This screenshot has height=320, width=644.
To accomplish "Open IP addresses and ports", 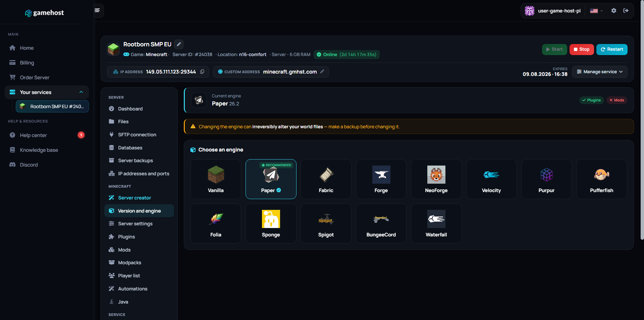I will (139, 174).
